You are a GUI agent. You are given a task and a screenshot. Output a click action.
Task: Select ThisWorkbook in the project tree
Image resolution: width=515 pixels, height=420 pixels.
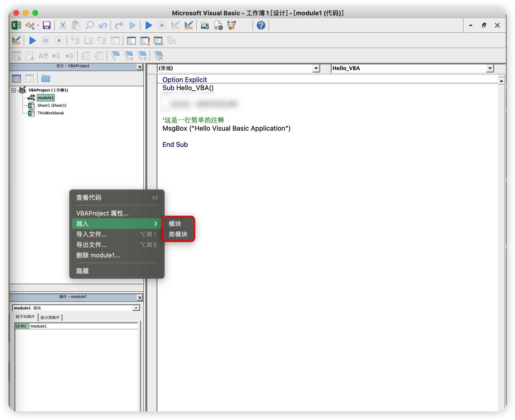pyautogui.click(x=51, y=113)
